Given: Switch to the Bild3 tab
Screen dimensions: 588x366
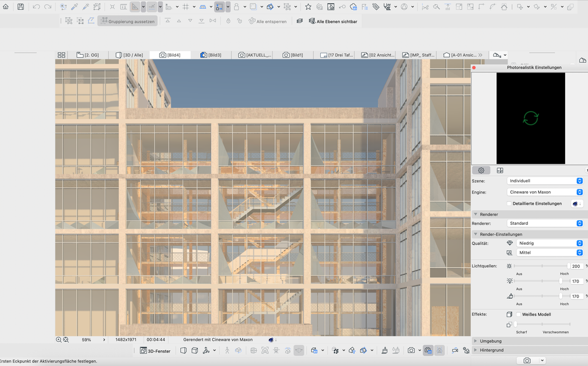Looking at the screenshot, I should click(211, 55).
